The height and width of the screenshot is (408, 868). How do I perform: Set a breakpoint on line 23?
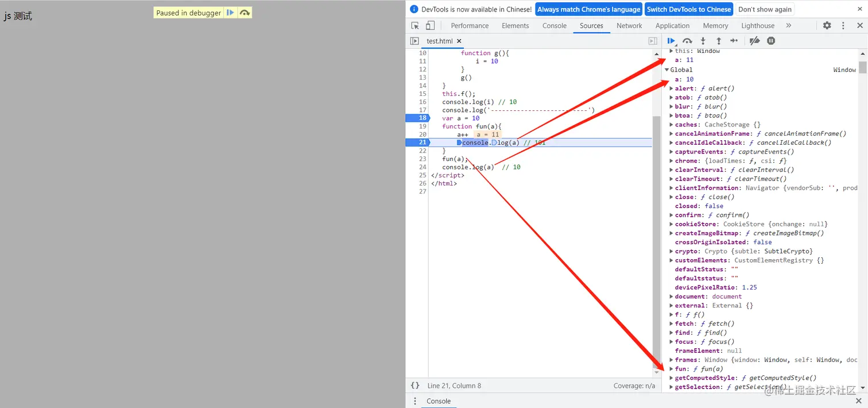pyautogui.click(x=423, y=159)
